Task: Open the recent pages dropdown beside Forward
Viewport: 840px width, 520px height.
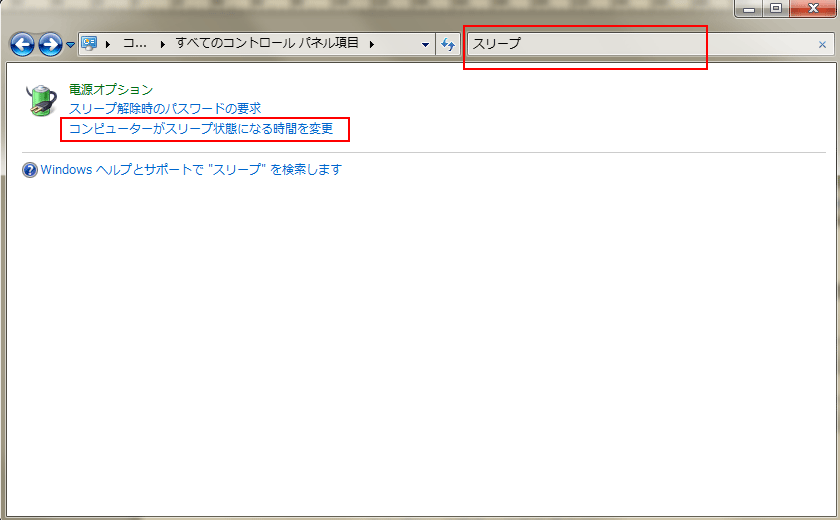Action: tap(70, 45)
